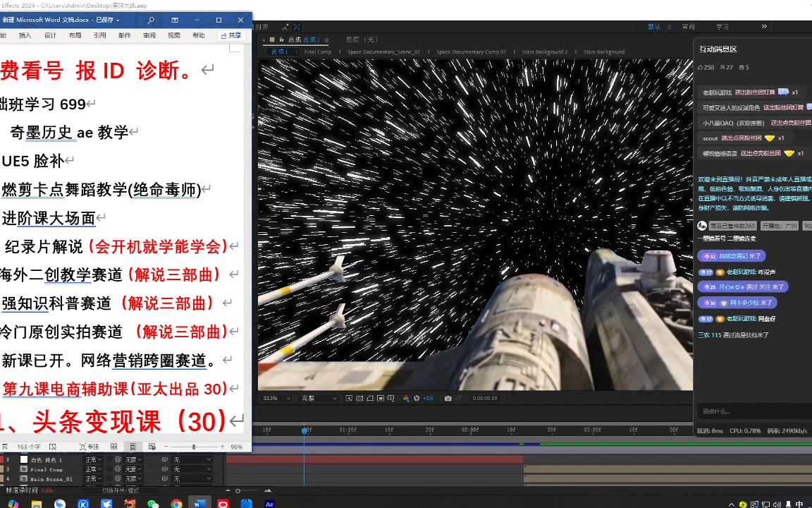Open the 合成1 composition panel menu
The height and width of the screenshot is (508, 812).
coord(327,40)
